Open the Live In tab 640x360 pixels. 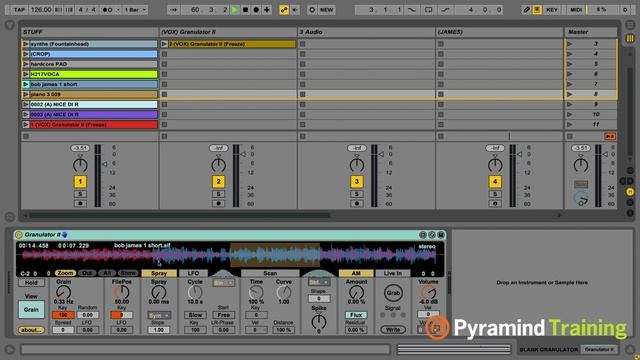pos(393,273)
